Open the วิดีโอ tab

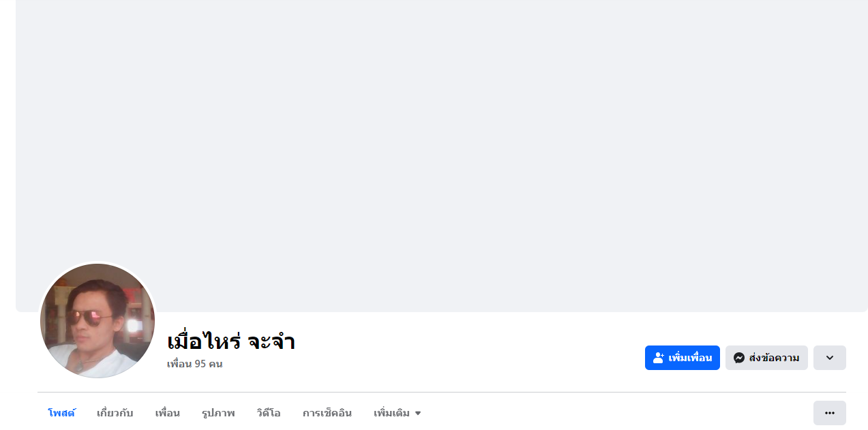pyautogui.click(x=269, y=413)
